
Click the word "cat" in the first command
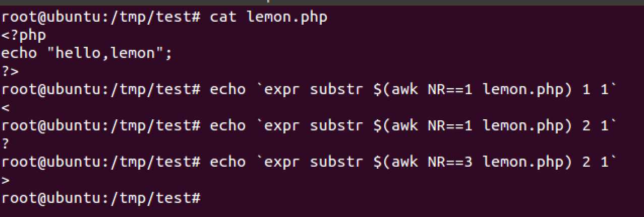point(223,17)
